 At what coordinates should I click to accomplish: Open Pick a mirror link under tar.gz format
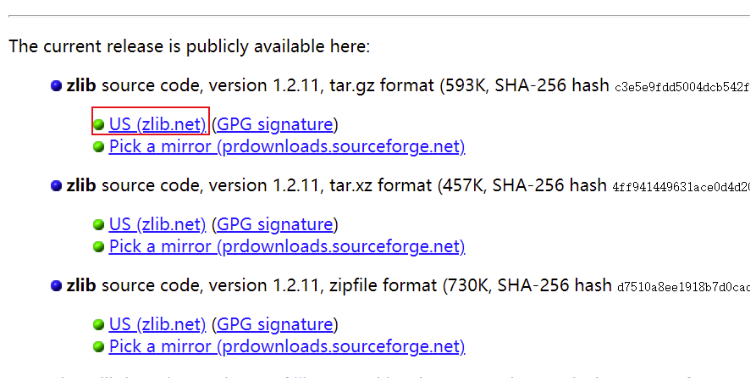tap(287, 146)
